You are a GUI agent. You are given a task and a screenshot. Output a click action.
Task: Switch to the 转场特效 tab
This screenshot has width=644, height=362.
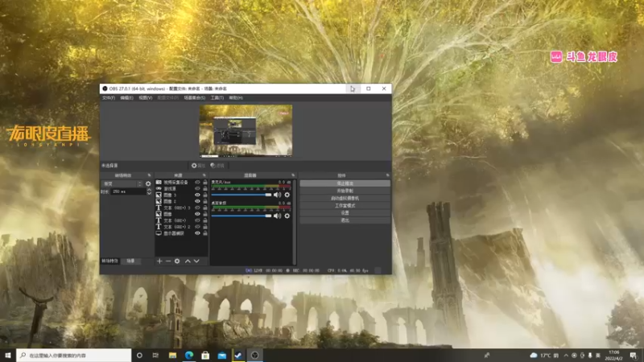[x=109, y=261]
